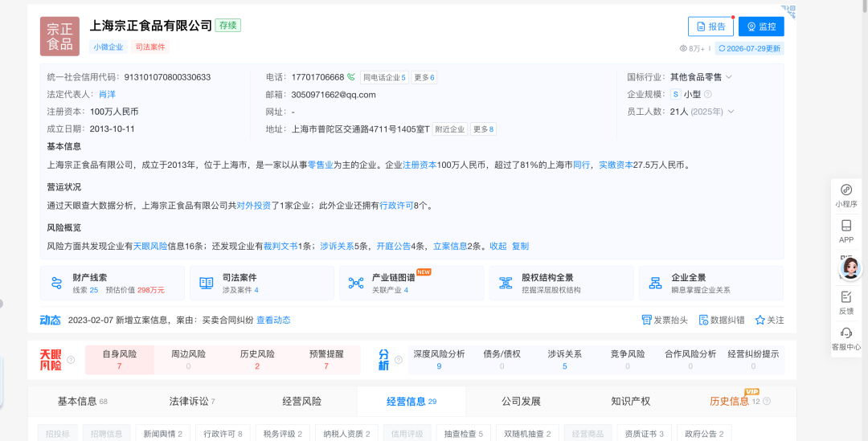This screenshot has height=441, width=868.
Task: Click the 宗正食品 company logo
Action: 59,36
